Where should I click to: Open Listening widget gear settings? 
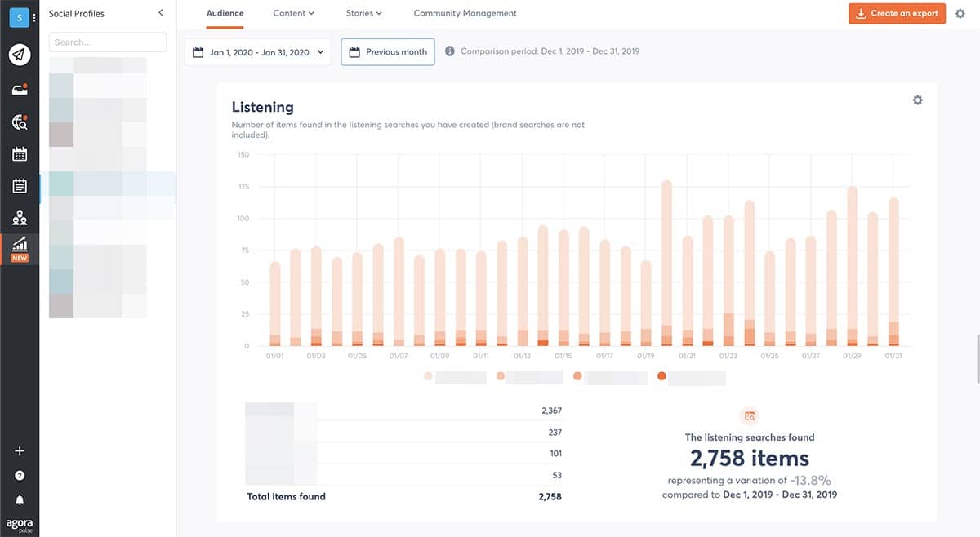pos(917,100)
